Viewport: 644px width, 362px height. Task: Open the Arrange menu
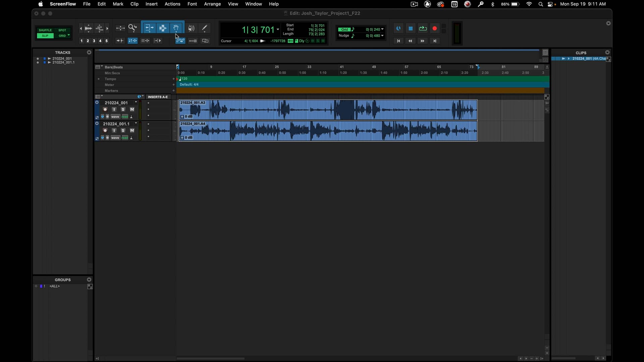pyautogui.click(x=212, y=4)
